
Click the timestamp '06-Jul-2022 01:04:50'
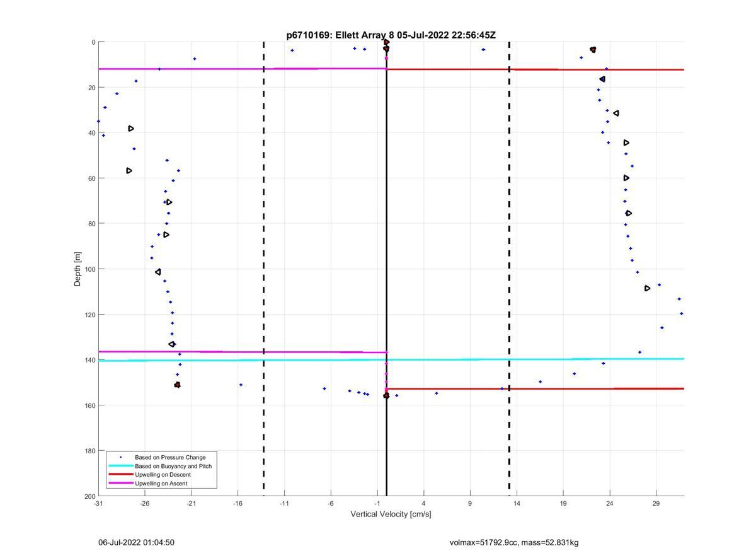[x=136, y=542]
